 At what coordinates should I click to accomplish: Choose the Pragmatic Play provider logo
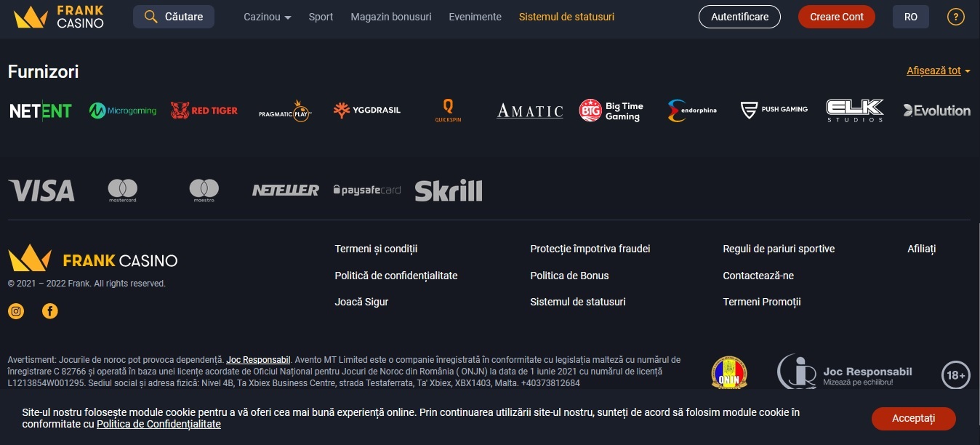(x=286, y=111)
